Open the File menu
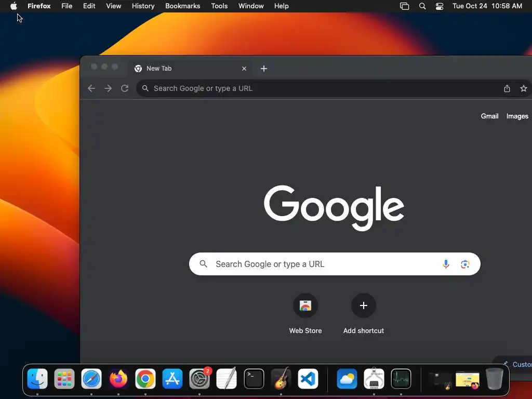This screenshot has height=399, width=532. [x=67, y=6]
